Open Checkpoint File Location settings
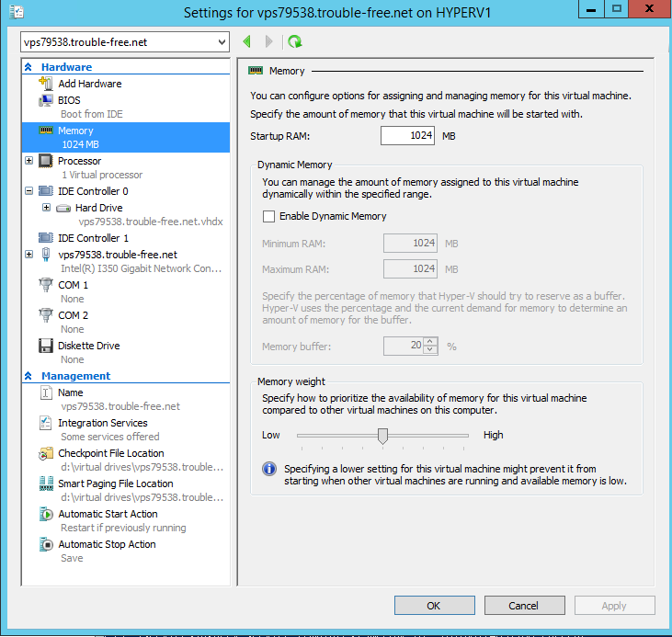The image size is (672, 637). (x=111, y=453)
